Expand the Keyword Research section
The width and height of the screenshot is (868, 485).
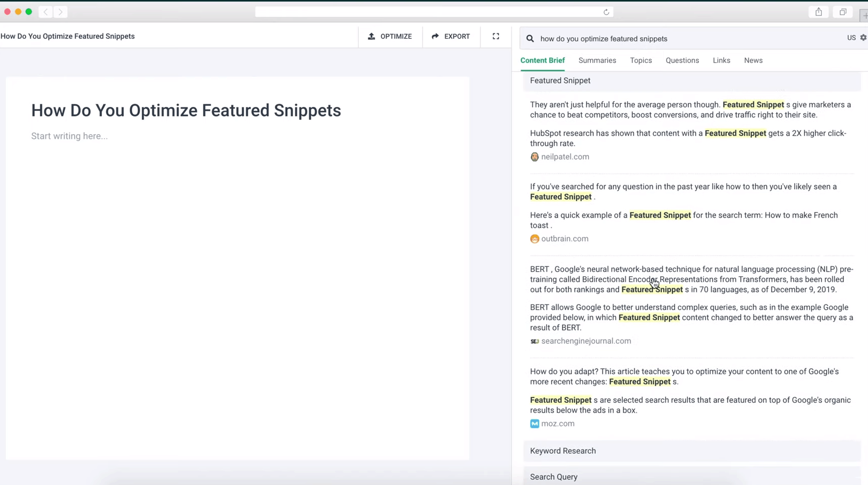coord(692,451)
